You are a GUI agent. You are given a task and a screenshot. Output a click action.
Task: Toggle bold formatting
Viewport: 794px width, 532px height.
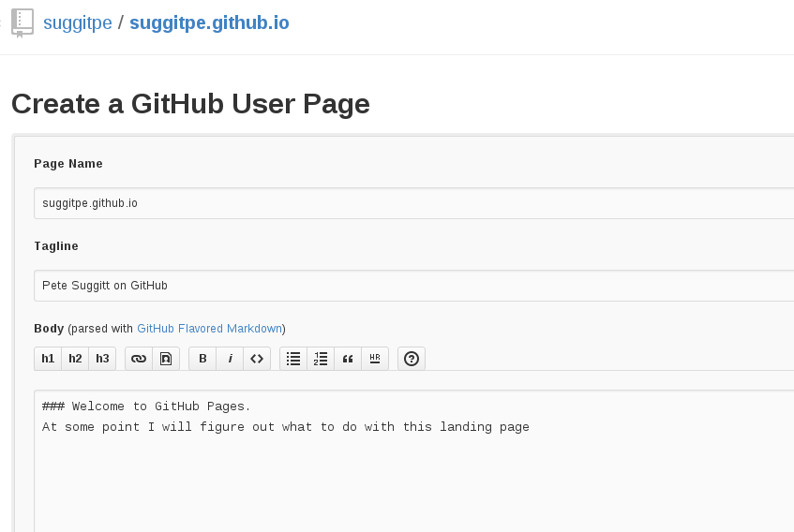[202, 359]
